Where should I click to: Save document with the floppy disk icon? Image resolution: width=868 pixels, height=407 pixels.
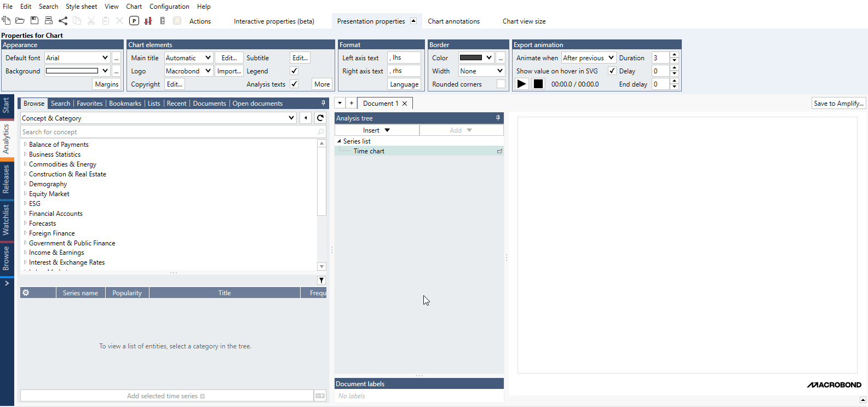pyautogui.click(x=35, y=21)
